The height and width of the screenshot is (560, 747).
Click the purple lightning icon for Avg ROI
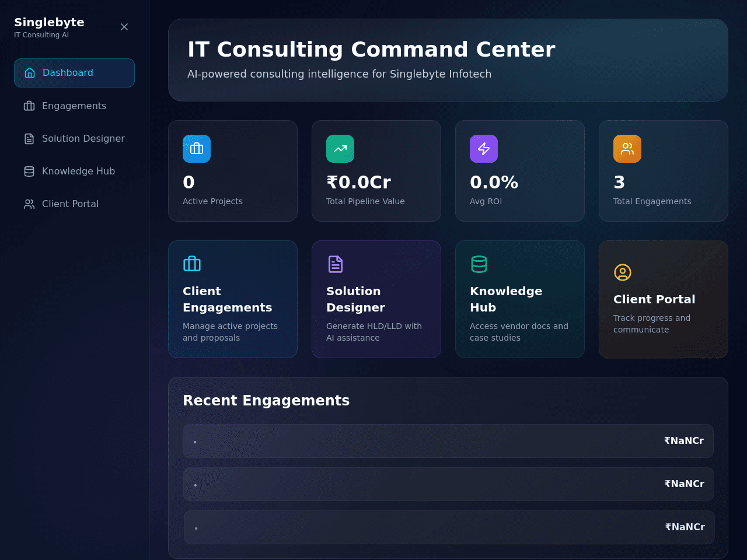click(484, 149)
